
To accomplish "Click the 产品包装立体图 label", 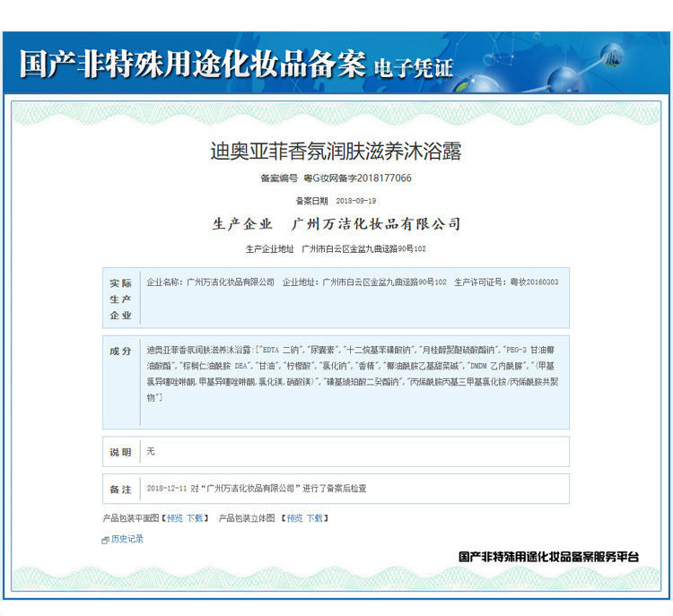I will 247,518.
